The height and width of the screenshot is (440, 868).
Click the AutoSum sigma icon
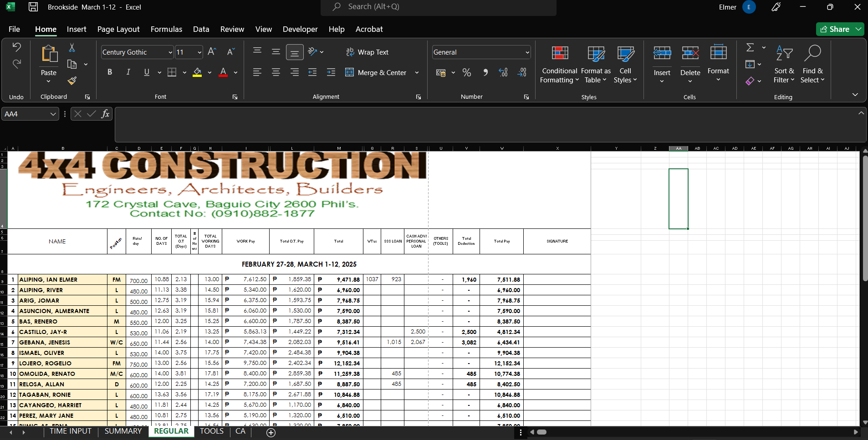[750, 47]
